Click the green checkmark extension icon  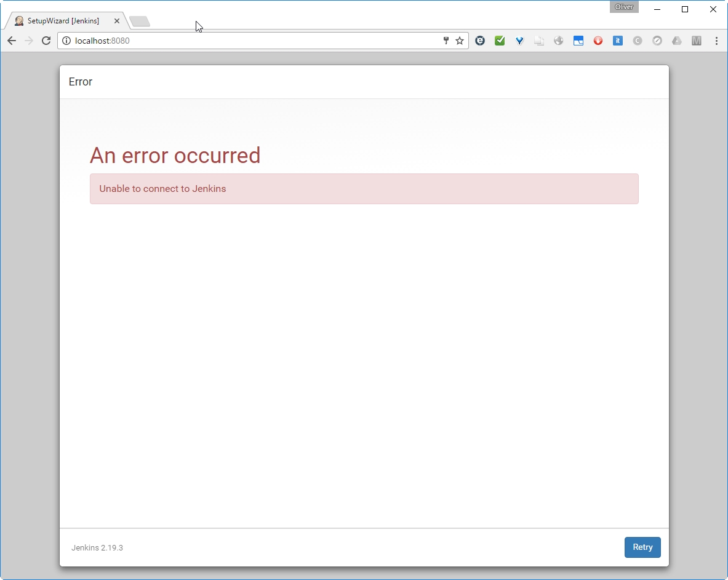[500, 41]
